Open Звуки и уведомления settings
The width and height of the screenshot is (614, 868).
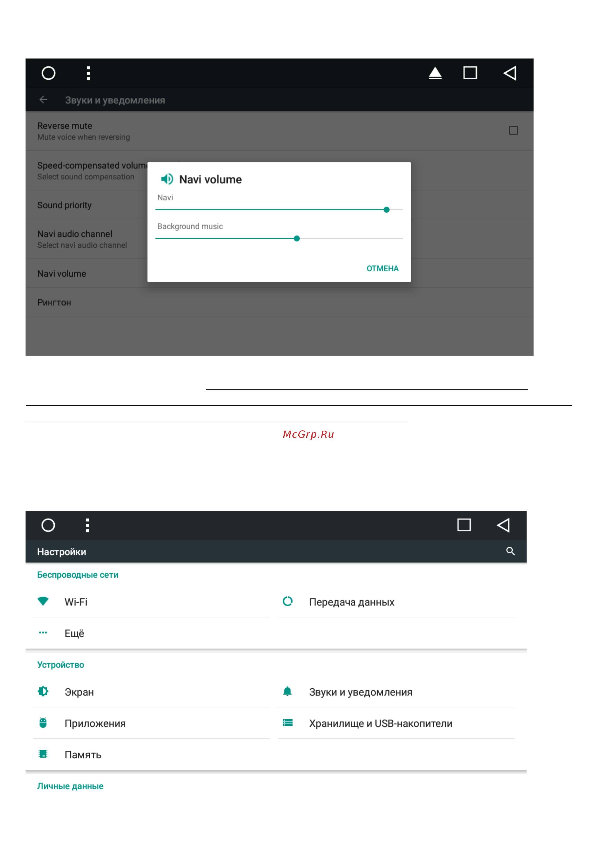[396, 692]
